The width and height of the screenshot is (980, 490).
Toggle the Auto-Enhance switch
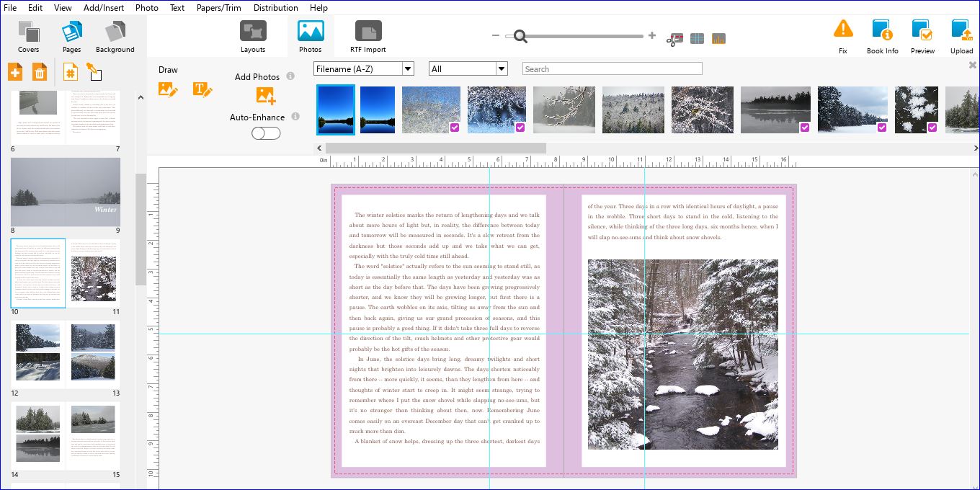click(266, 133)
